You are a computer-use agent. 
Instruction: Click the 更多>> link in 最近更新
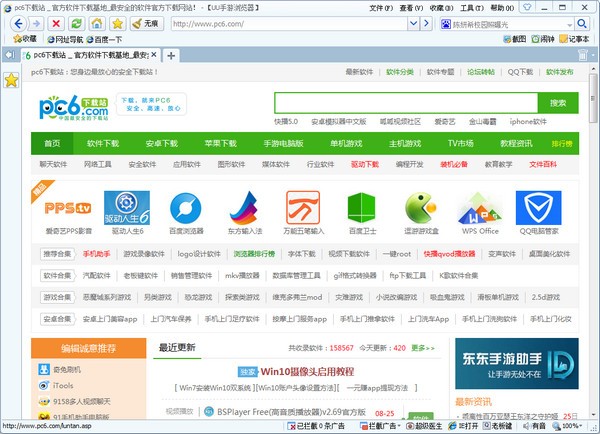(423, 348)
